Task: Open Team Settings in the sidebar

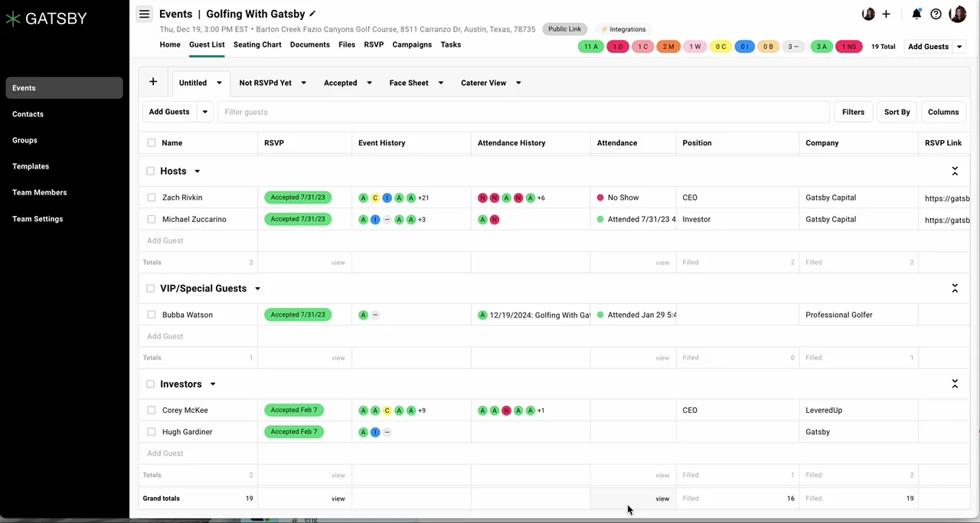Action: click(x=64, y=219)
